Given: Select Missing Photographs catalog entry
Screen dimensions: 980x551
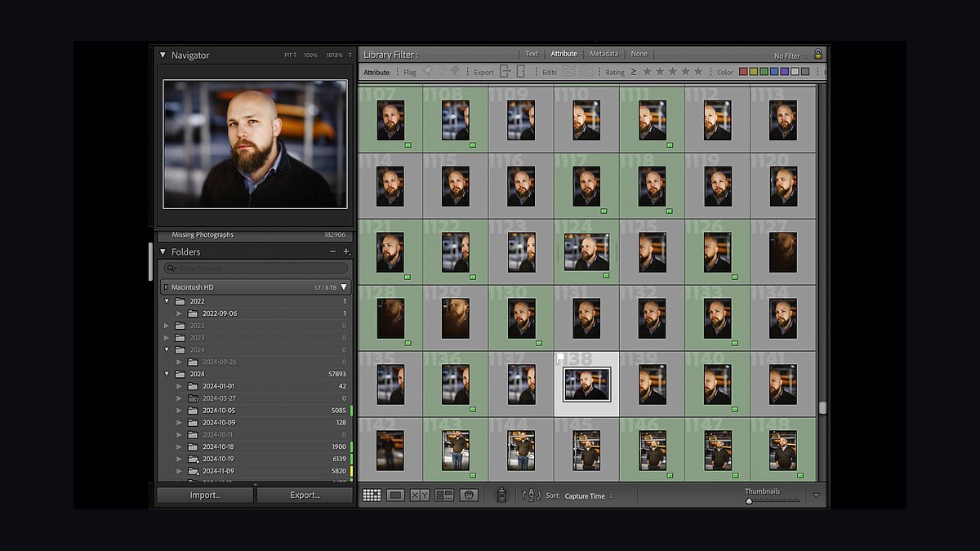Looking at the screenshot, I should pos(256,234).
